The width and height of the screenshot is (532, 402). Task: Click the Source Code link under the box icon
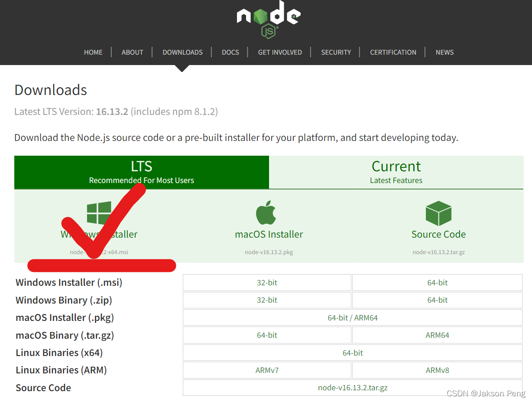pyautogui.click(x=438, y=234)
